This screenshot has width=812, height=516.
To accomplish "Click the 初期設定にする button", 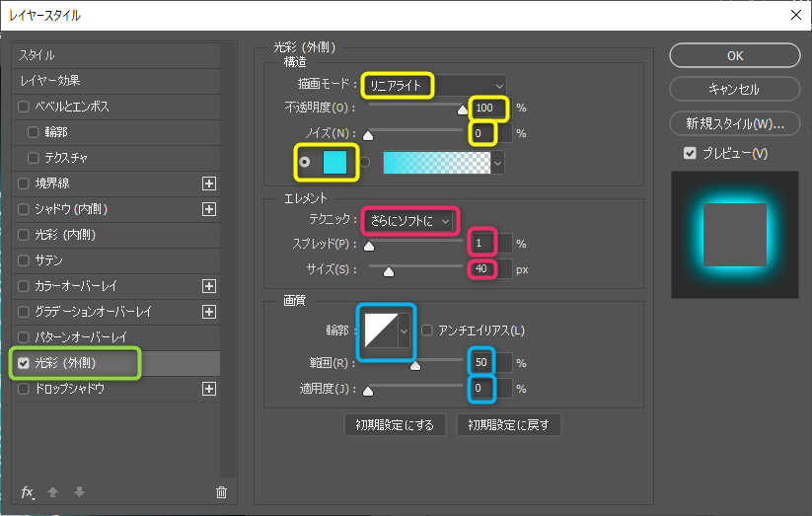I will (395, 425).
